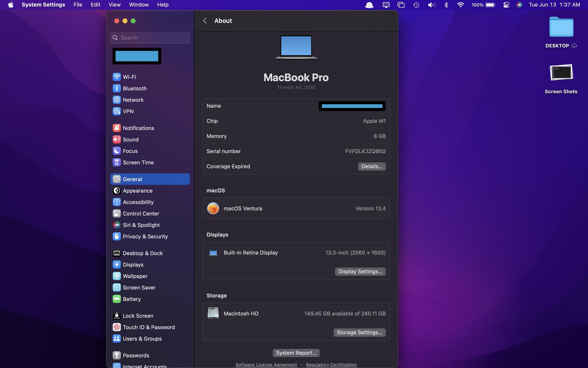The width and height of the screenshot is (588, 368).
Task: Click the battery status in menu bar
Action: click(484, 5)
